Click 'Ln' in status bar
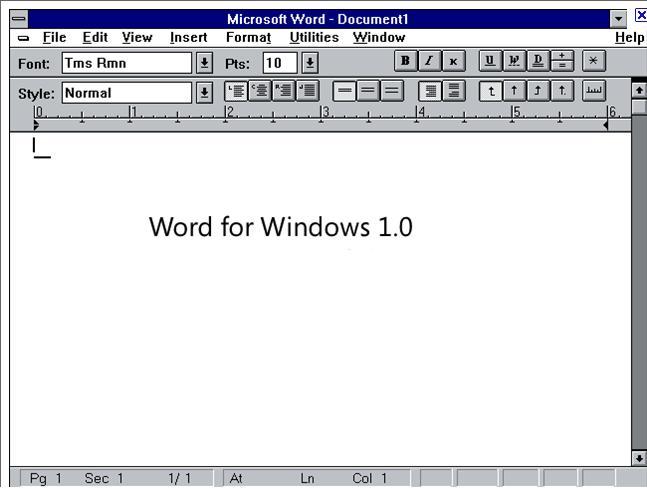This screenshot has height=489, width=647. 307,478
